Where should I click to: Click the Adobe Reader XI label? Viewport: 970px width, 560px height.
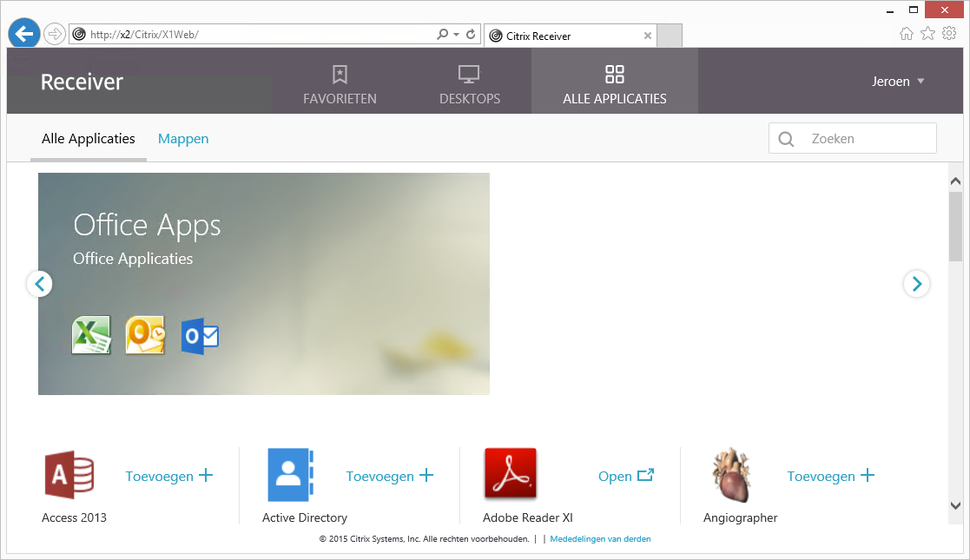click(528, 518)
